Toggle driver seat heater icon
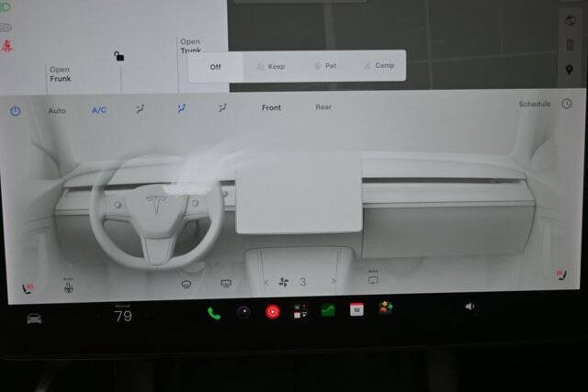The height and width of the screenshot is (392, 588). (28, 288)
